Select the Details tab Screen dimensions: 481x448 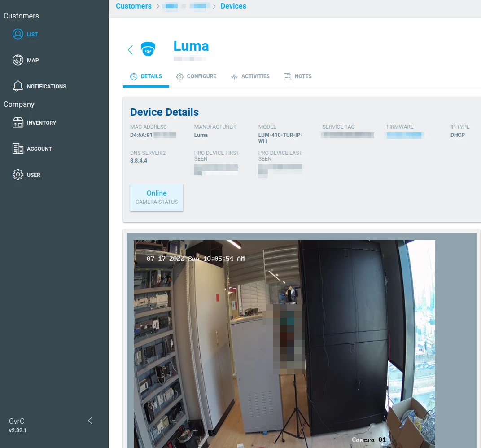(x=146, y=76)
